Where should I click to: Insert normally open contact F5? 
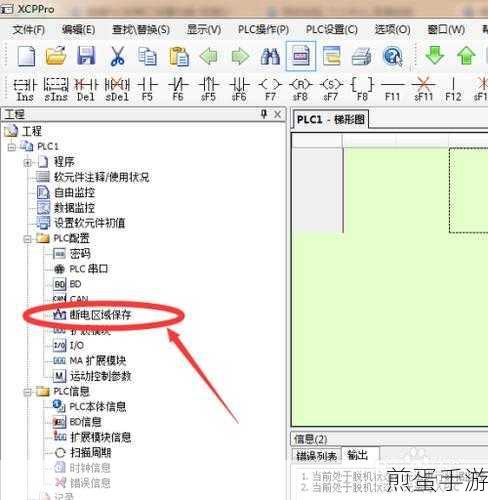pos(147,89)
